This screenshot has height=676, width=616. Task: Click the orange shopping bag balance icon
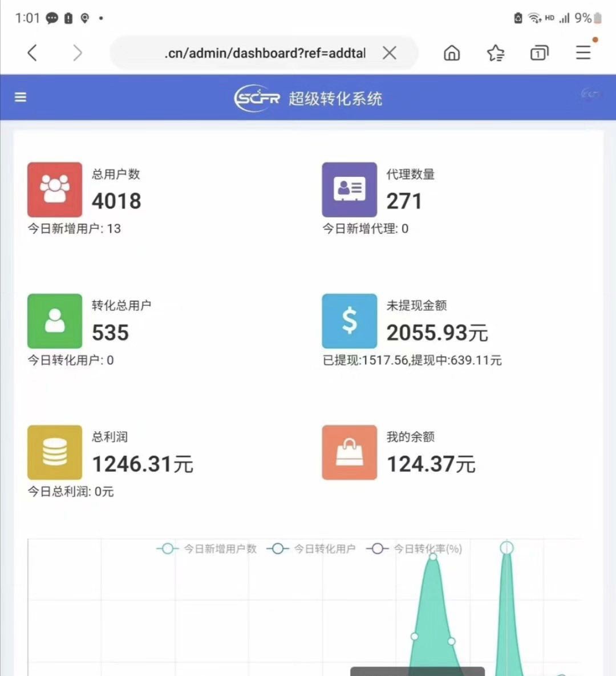pos(349,452)
